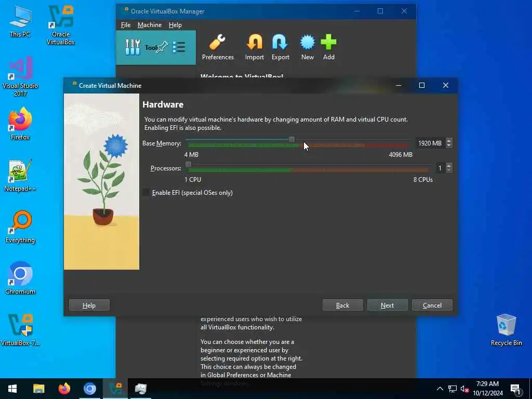The image size is (532, 399).
Task: Enable EFI (special OSes only) checkbox
Action: [145, 192]
